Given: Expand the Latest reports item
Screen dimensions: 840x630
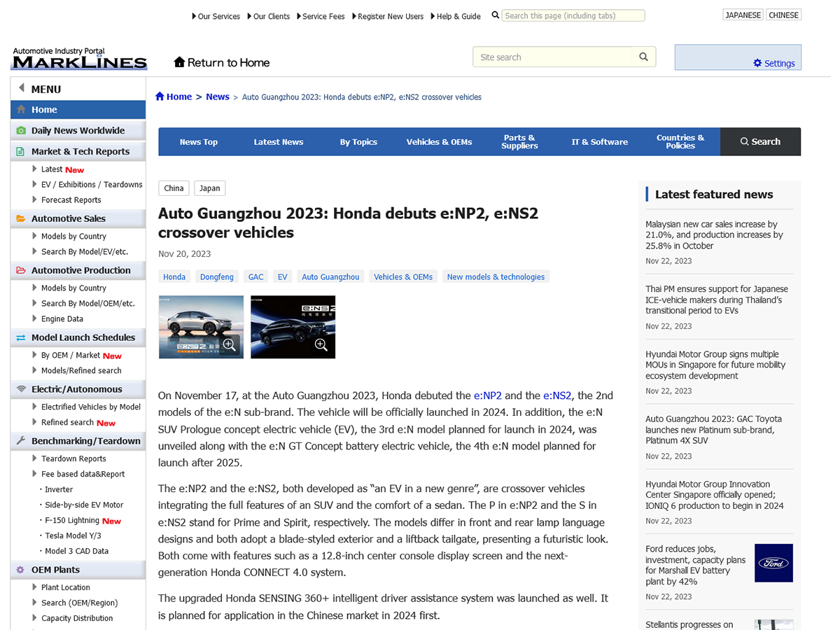Looking at the screenshot, I should click(x=52, y=169).
